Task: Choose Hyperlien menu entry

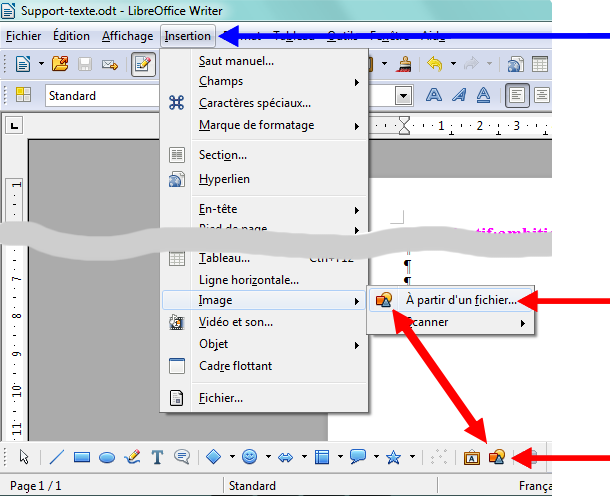Action: 264,179
